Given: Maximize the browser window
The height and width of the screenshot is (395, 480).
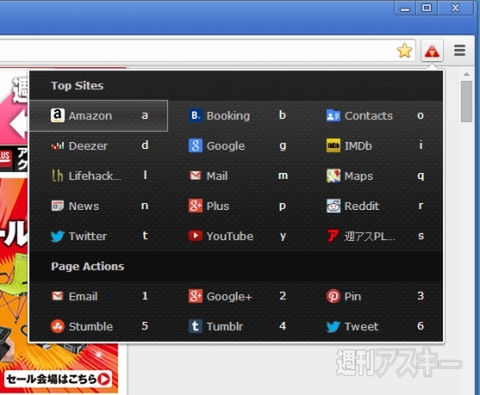Looking at the screenshot, I should [x=427, y=7].
